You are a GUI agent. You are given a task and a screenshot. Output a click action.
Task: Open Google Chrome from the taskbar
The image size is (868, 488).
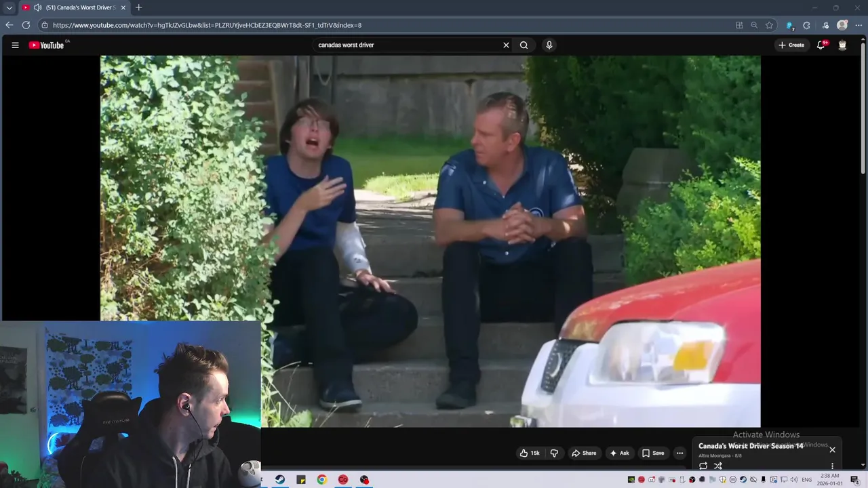[x=322, y=480]
